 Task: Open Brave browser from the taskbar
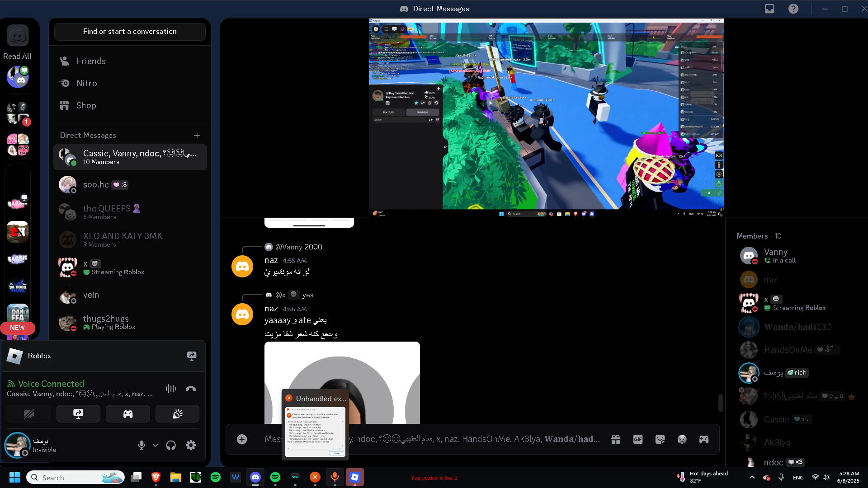(x=156, y=477)
